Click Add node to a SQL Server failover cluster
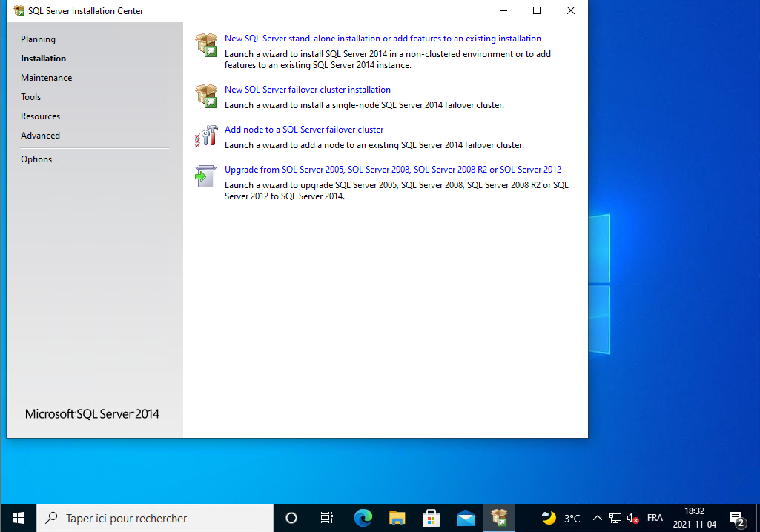The height and width of the screenshot is (532, 760). (304, 130)
